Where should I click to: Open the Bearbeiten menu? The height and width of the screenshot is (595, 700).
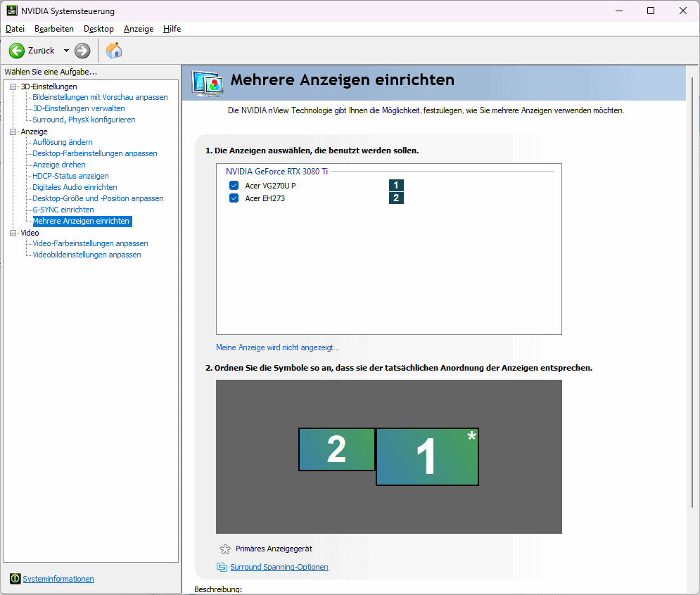[54, 29]
